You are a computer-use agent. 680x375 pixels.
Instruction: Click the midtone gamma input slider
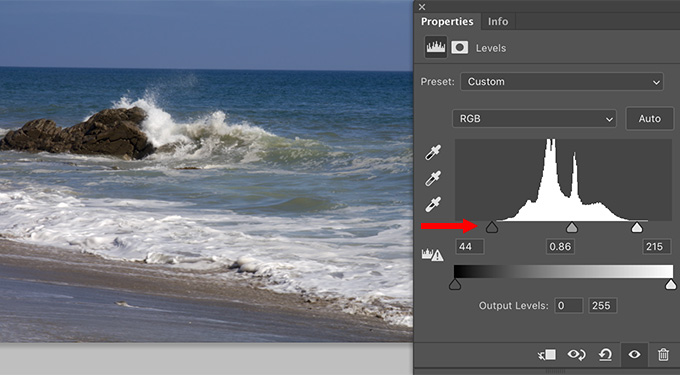pos(572,227)
